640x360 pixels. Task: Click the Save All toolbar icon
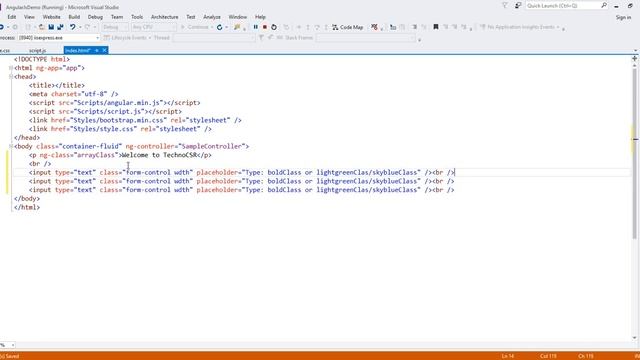pyautogui.click(x=60, y=27)
